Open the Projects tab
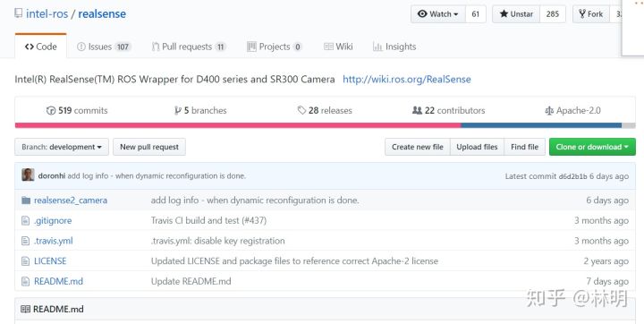 pyautogui.click(x=275, y=47)
